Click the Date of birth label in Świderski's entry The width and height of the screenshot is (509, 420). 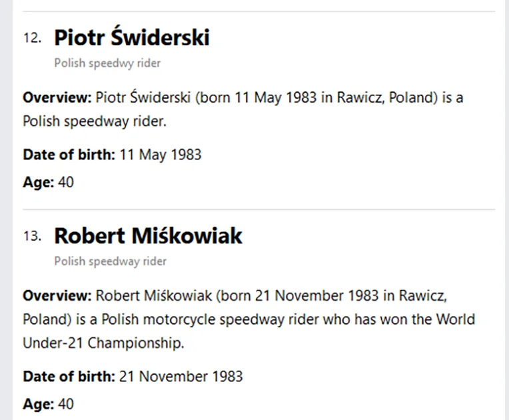[x=69, y=154]
